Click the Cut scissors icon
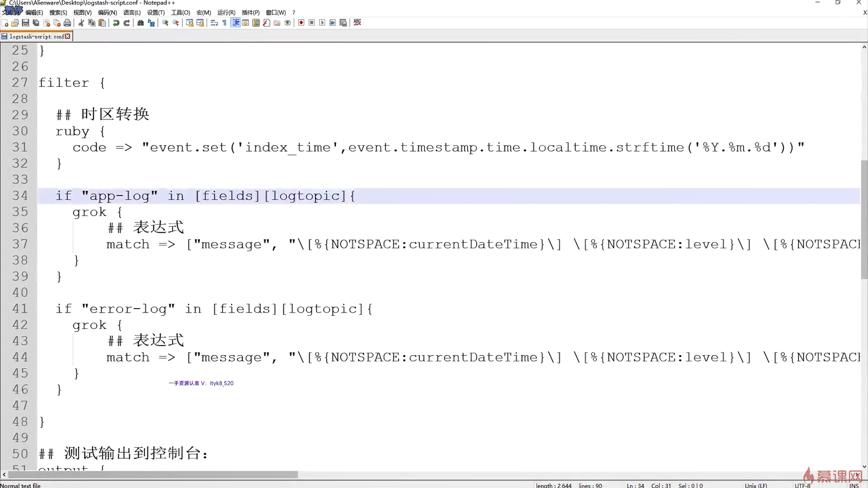Screen dimensions: 868x488 [81, 23]
